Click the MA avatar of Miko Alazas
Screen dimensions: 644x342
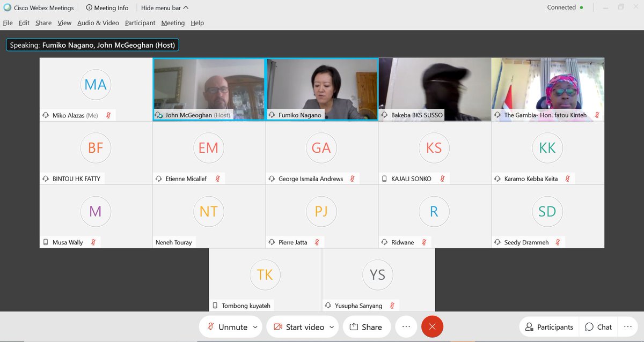point(96,84)
